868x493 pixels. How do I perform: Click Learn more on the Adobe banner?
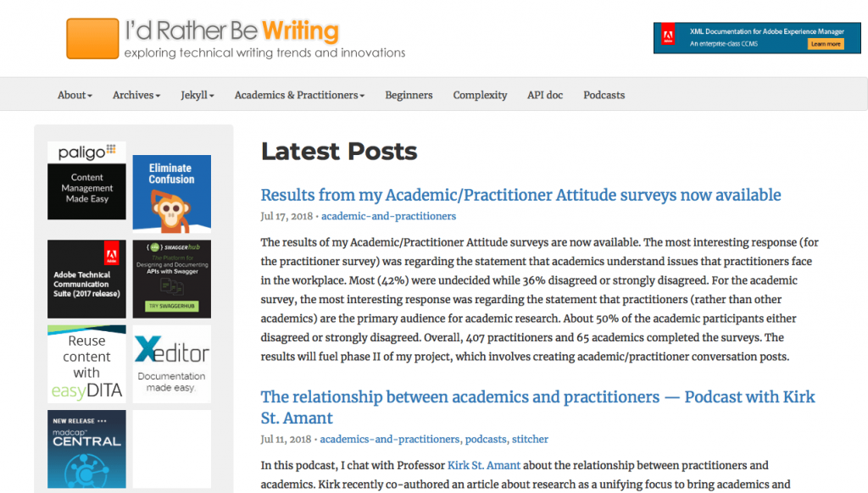[x=825, y=43]
